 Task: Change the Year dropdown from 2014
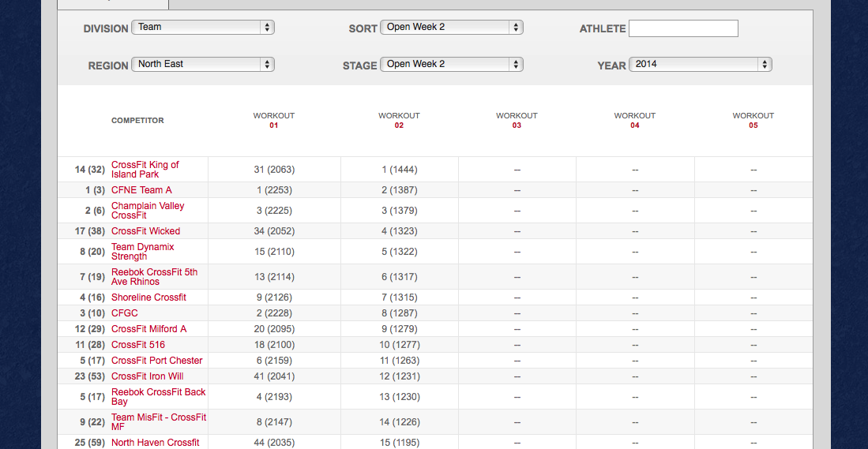click(701, 64)
